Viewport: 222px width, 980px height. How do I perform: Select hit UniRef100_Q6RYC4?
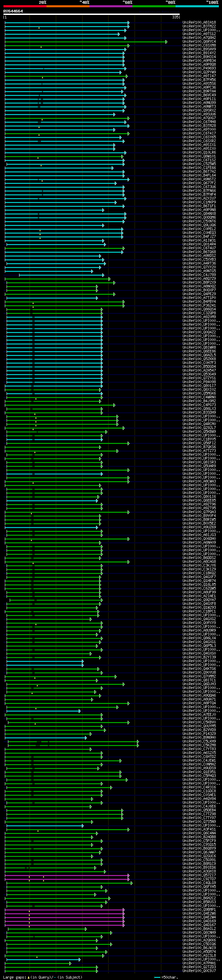[199, 41]
